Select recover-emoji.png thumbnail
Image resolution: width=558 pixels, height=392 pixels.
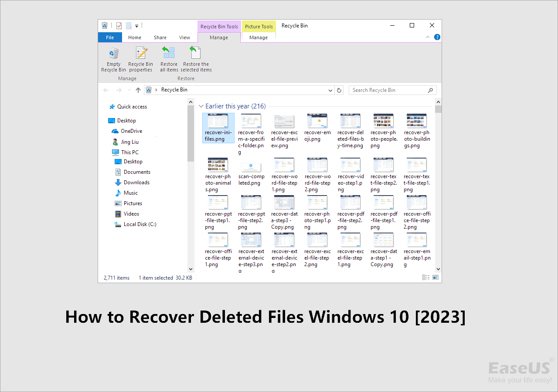tap(317, 128)
